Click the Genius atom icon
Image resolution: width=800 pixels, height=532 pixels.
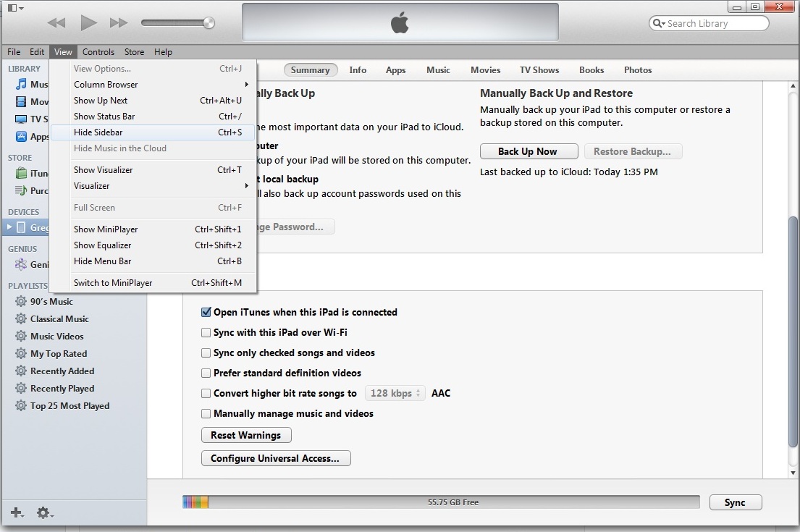(21, 264)
